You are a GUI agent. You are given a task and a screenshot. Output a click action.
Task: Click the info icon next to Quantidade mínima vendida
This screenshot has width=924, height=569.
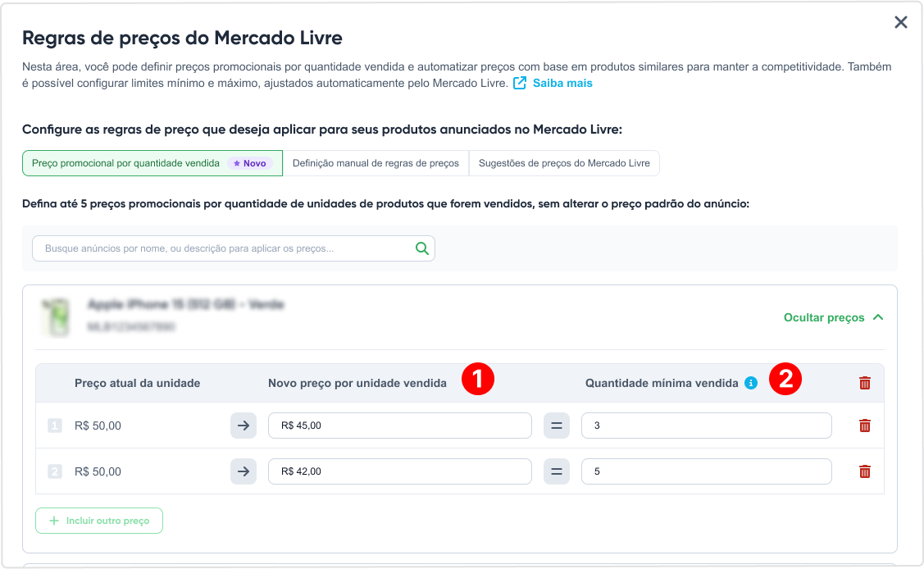click(x=751, y=383)
